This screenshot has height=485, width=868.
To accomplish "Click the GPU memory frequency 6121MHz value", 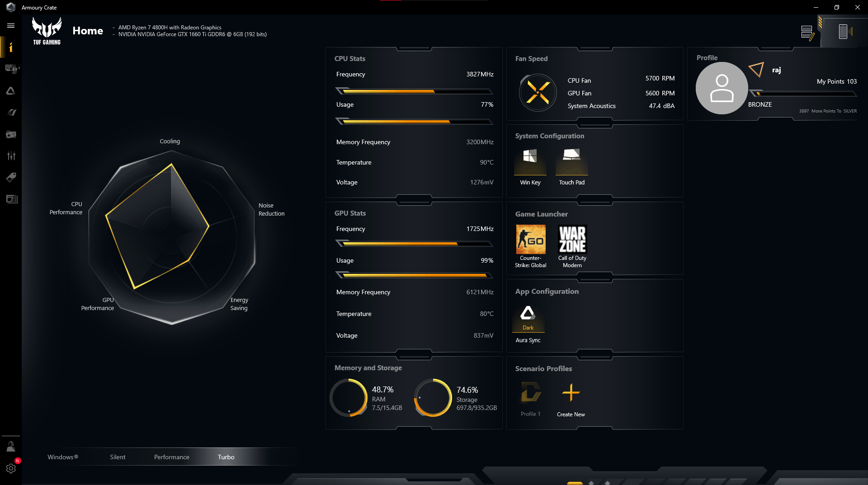I will [480, 292].
